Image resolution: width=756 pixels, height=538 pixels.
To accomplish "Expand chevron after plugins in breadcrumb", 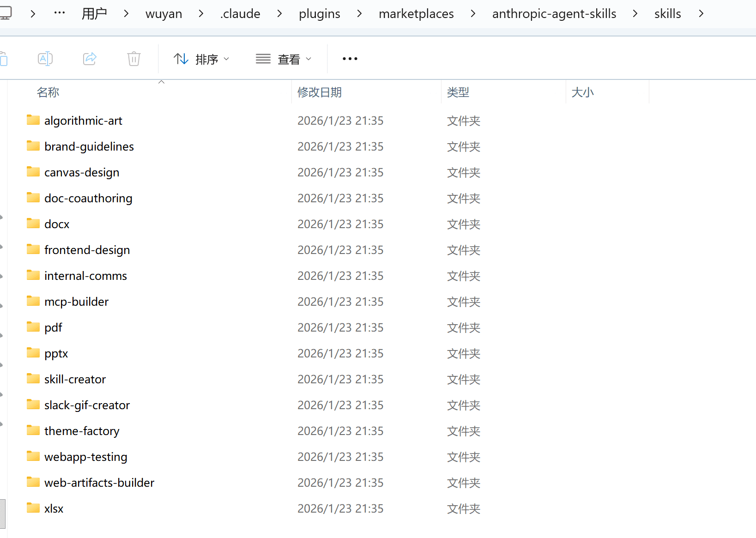I will tap(359, 14).
